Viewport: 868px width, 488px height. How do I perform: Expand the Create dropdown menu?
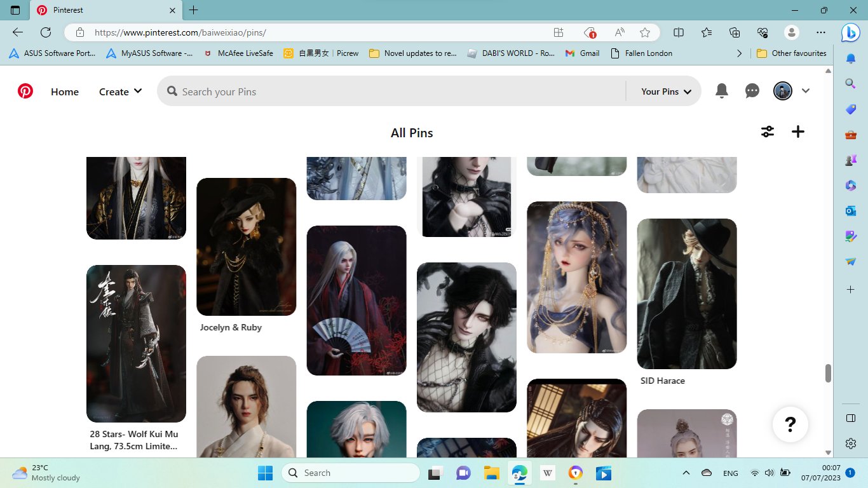pyautogui.click(x=120, y=91)
